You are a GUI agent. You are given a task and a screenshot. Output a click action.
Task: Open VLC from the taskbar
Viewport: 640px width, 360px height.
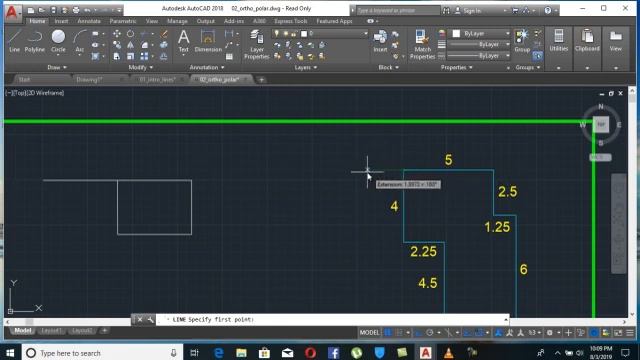point(448,353)
